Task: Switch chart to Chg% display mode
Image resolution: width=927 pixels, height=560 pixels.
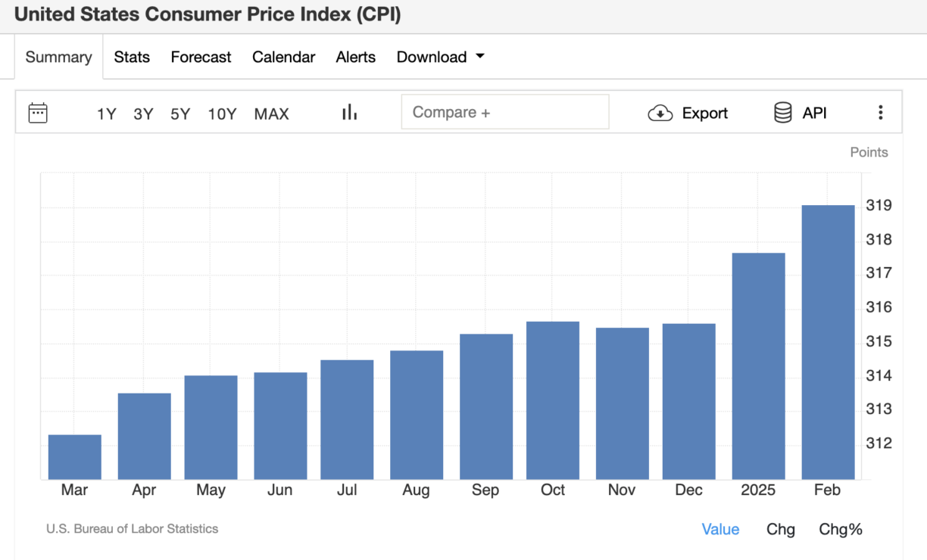Action: pos(841,529)
